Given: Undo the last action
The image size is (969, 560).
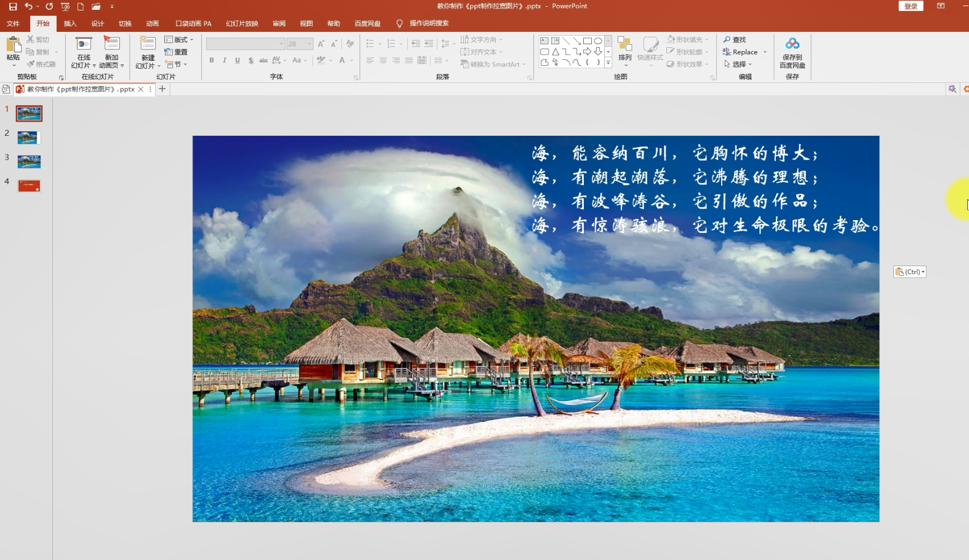Looking at the screenshot, I should pyautogui.click(x=28, y=7).
